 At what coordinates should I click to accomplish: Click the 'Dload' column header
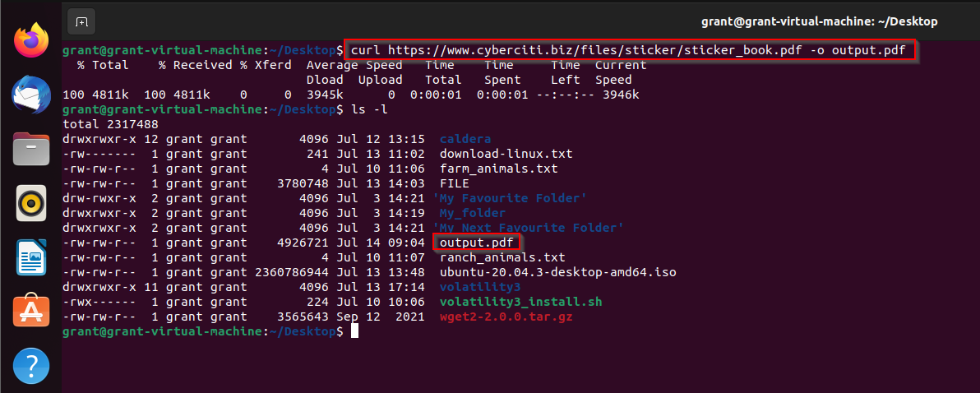coord(325,80)
